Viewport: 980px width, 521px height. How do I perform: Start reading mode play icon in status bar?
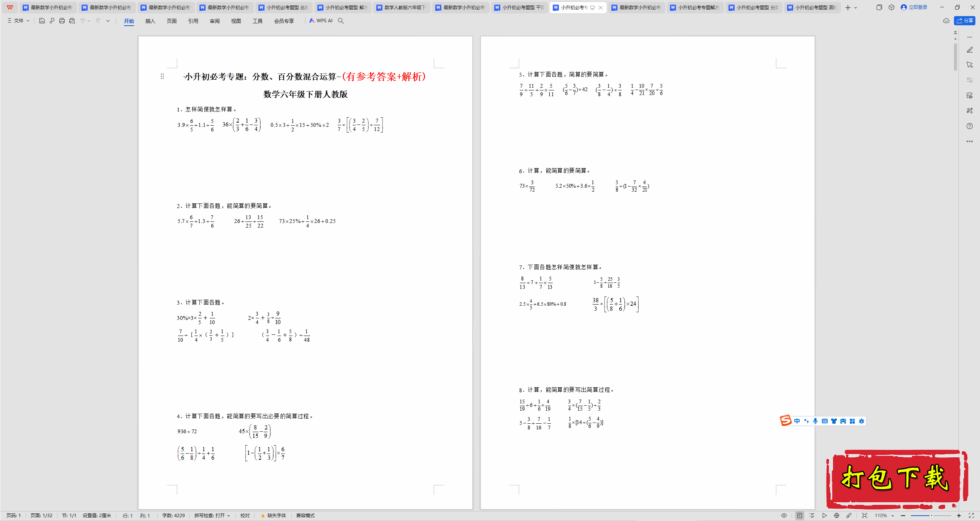pos(825,516)
